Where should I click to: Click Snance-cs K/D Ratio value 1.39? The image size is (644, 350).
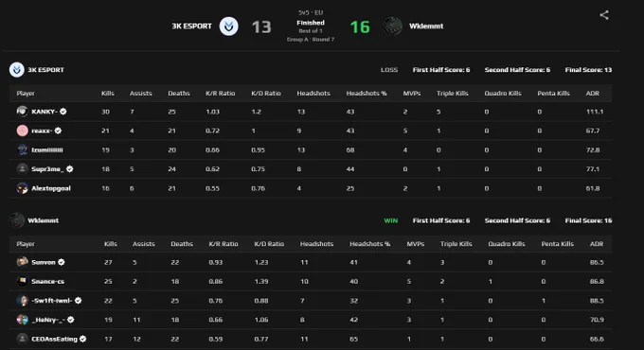coord(261,282)
